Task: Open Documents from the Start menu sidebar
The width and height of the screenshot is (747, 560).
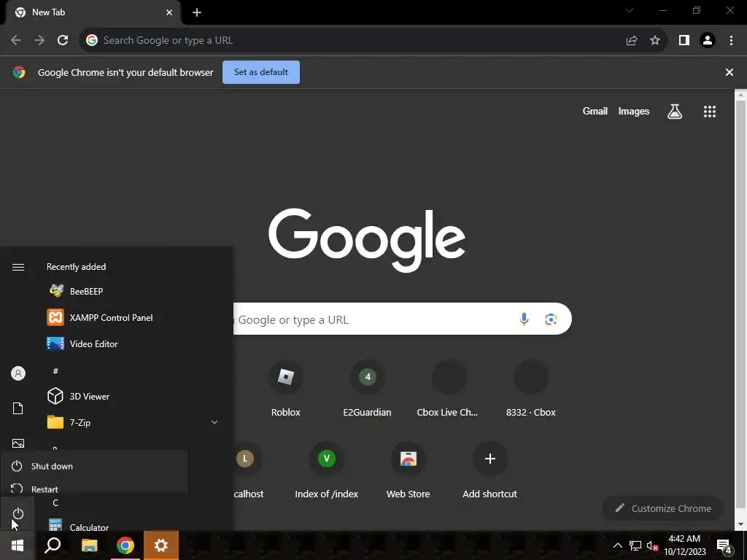Action: pyautogui.click(x=18, y=408)
